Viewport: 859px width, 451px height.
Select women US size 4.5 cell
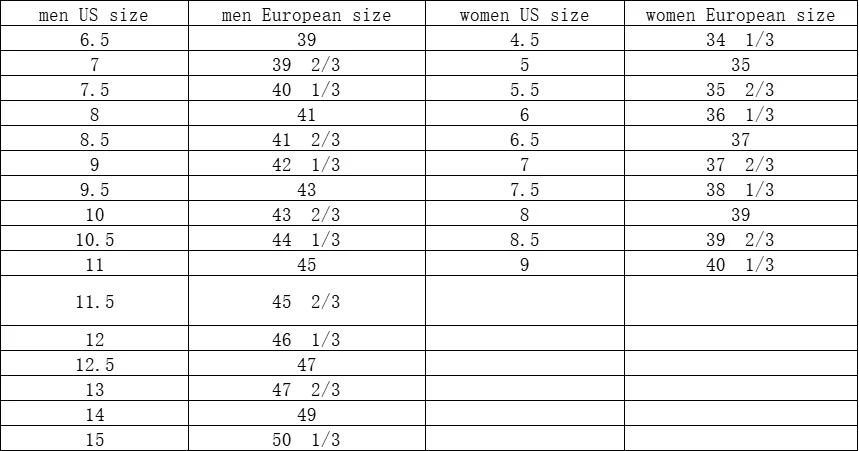point(524,40)
